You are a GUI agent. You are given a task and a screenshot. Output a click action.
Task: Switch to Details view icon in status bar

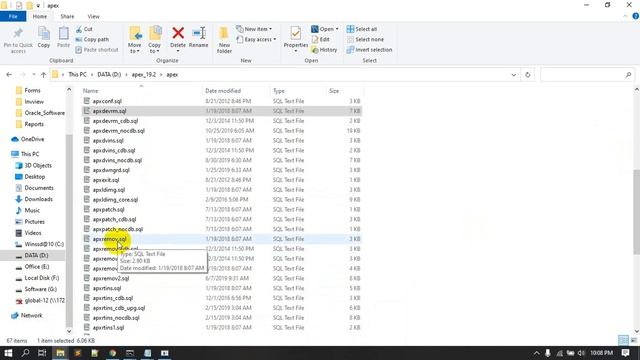click(623, 340)
